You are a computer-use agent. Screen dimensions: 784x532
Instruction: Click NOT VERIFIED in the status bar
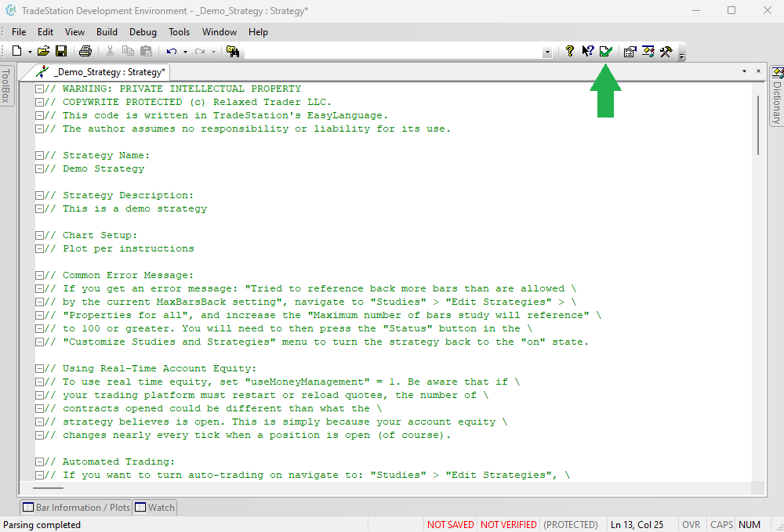509,524
